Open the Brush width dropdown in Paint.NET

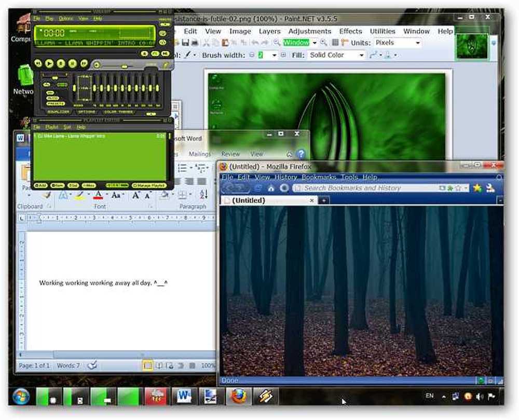(274, 55)
